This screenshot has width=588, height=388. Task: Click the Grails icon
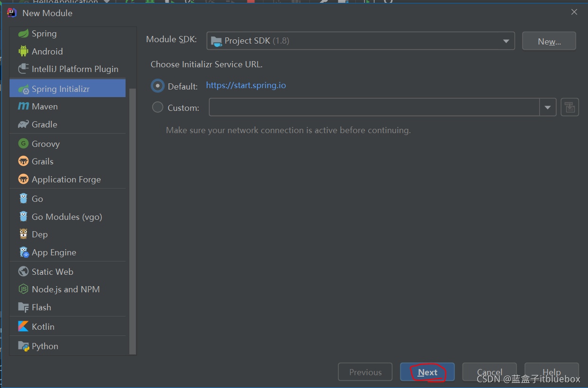click(x=23, y=162)
